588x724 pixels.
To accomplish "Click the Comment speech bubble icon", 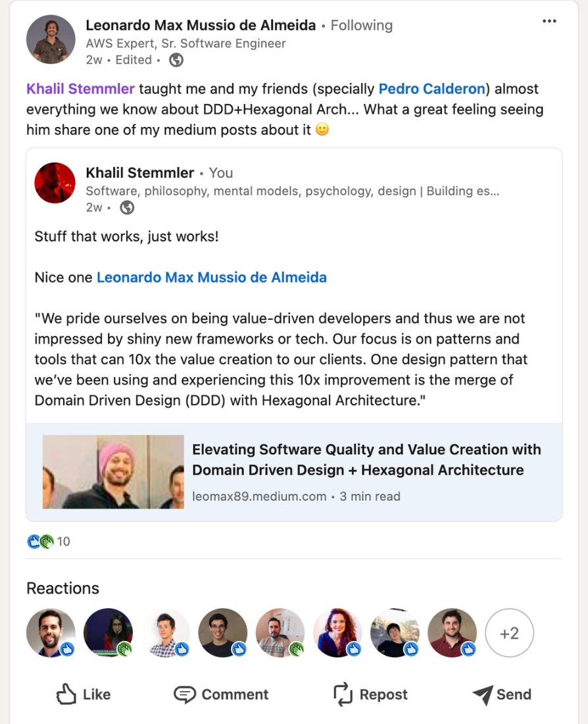I will click(185, 694).
